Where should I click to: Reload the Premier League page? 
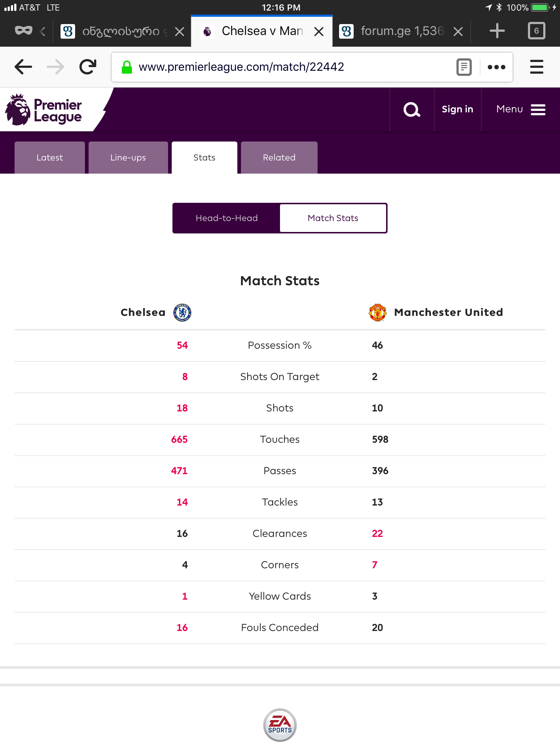pyautogui.click(x=88, y=67)
